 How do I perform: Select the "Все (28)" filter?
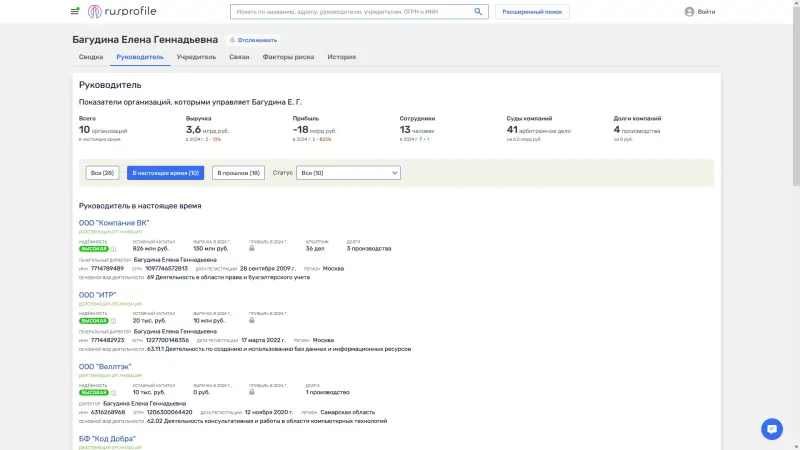103,173
